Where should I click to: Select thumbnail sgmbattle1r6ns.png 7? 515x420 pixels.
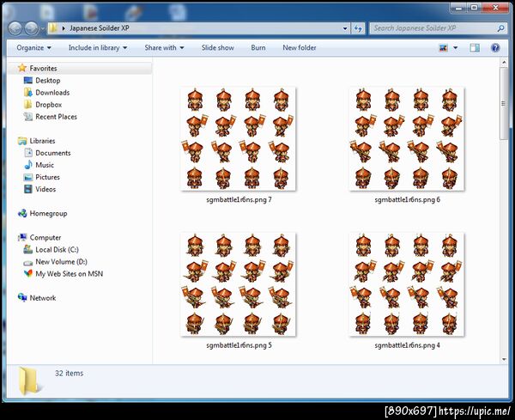pyautogui.click(x=238, y=138)
